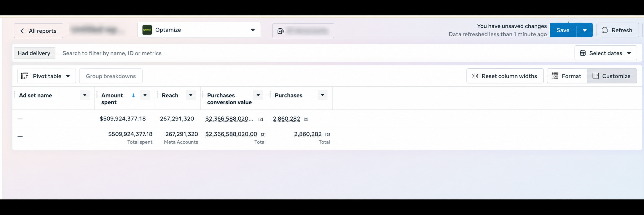Click the Ad set name column header
Viewport: 644px width, 215px height.
36,95
